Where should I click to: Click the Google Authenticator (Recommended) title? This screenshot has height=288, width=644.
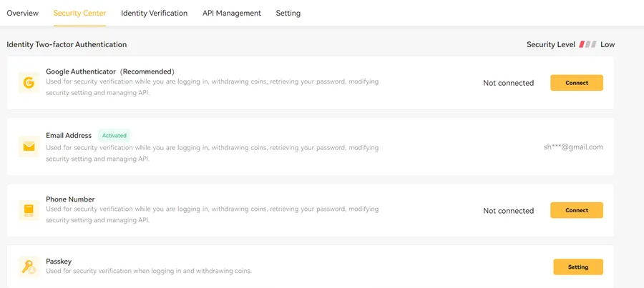110,71
